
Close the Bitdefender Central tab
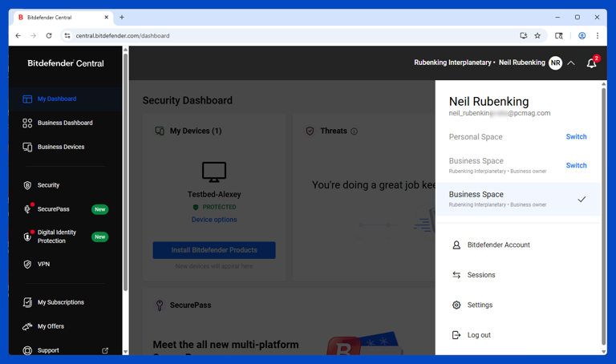(106, 18)
